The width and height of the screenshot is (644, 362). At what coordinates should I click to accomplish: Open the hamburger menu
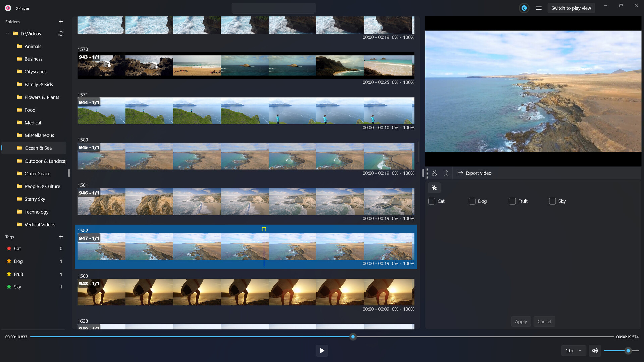click(539, 8)
